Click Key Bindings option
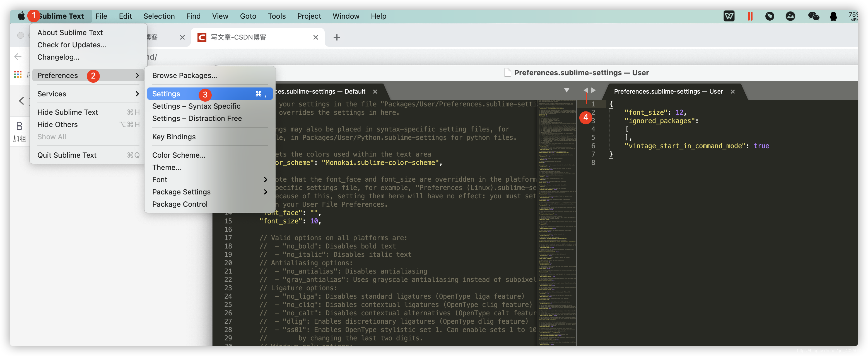The width and height of the screenshot is (868, 356). pyautogui.click(x=174, y=136)
